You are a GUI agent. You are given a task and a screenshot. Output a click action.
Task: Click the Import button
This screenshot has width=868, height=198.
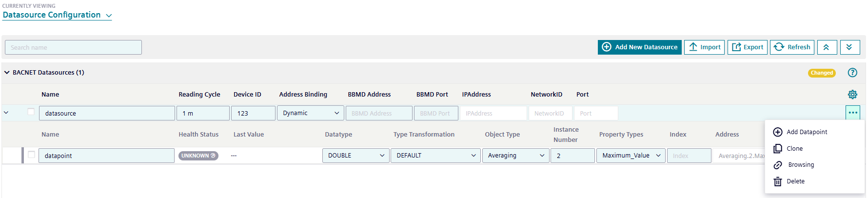[704, 47]
